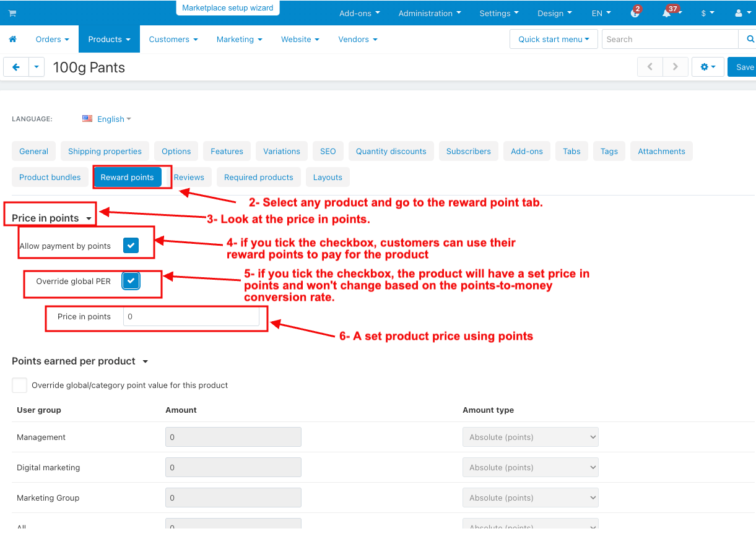Click the Save button
The image size is (756, 539).
pos(743,67)
